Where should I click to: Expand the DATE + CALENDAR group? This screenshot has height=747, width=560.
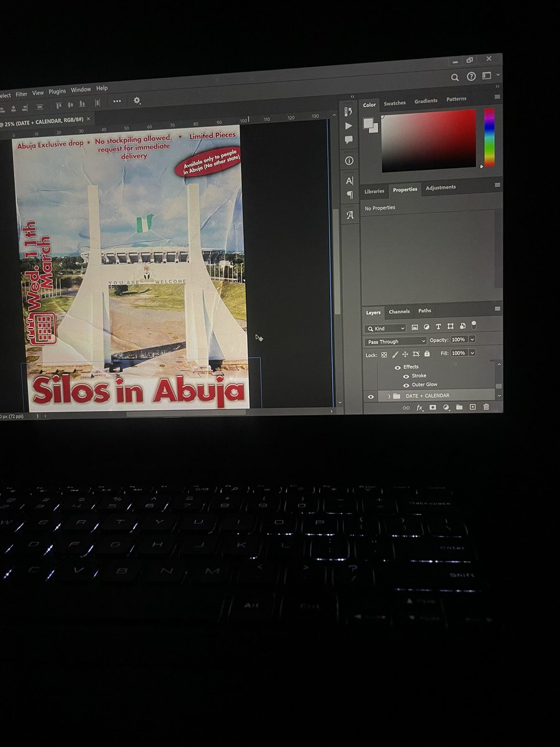tap(389, 396)
